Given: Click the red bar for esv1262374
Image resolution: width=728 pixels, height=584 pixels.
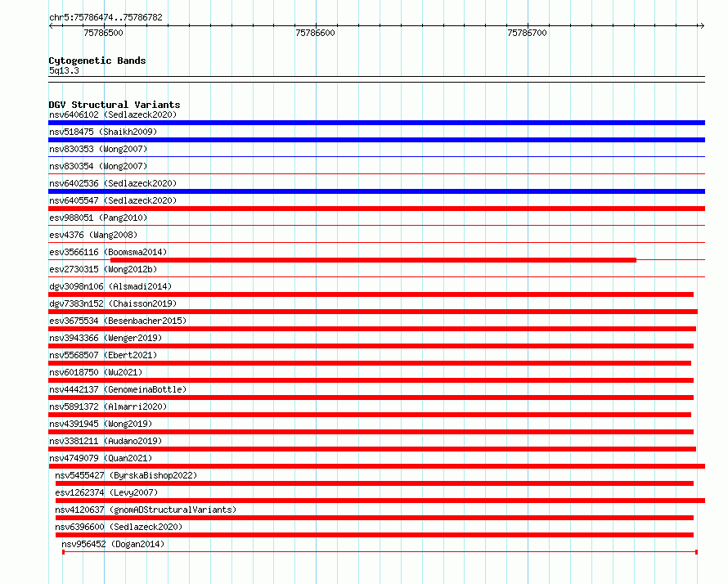Looking at the screenshot, I should pos(380,501).
